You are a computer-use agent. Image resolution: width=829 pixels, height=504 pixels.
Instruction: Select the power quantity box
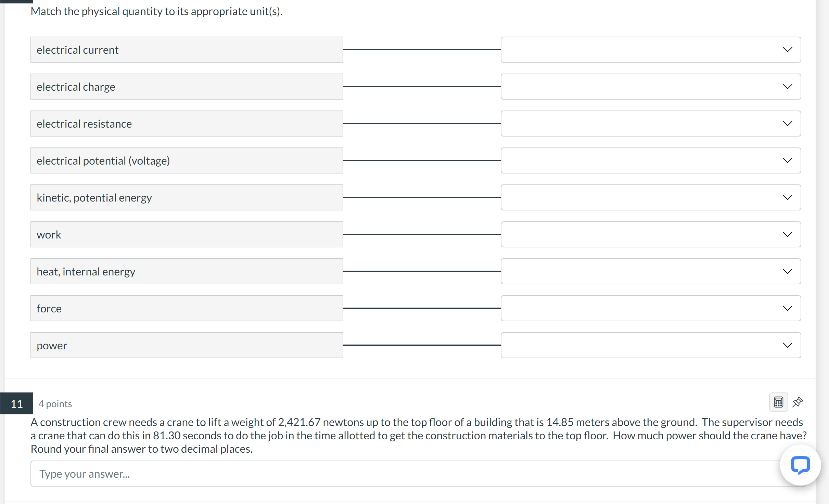187,345
